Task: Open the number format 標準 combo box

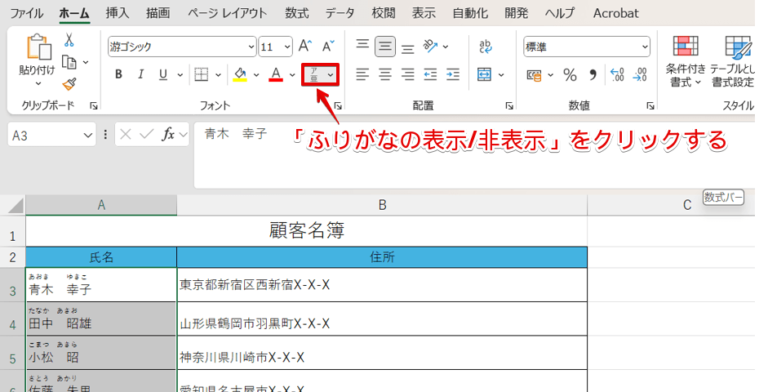Action: 587,47
